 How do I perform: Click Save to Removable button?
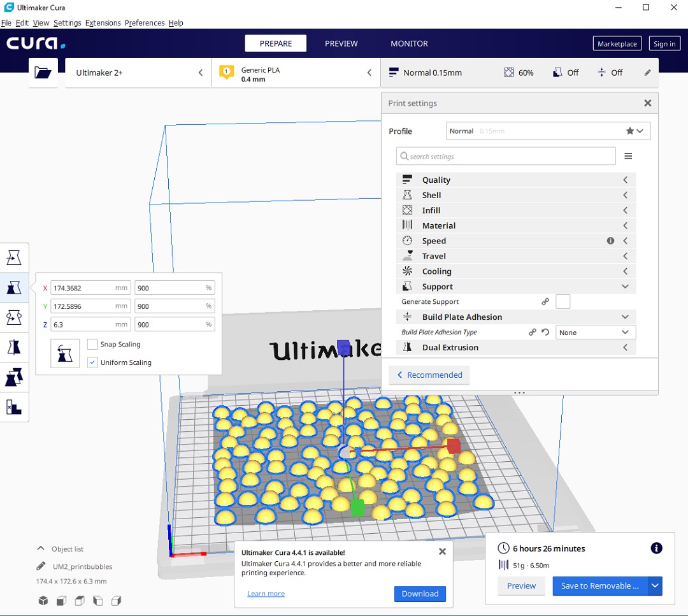pos(600,585)
